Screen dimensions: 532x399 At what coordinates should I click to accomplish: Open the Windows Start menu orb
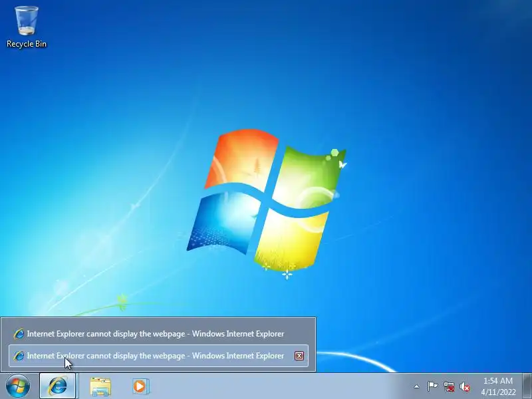tap(18, 386)
